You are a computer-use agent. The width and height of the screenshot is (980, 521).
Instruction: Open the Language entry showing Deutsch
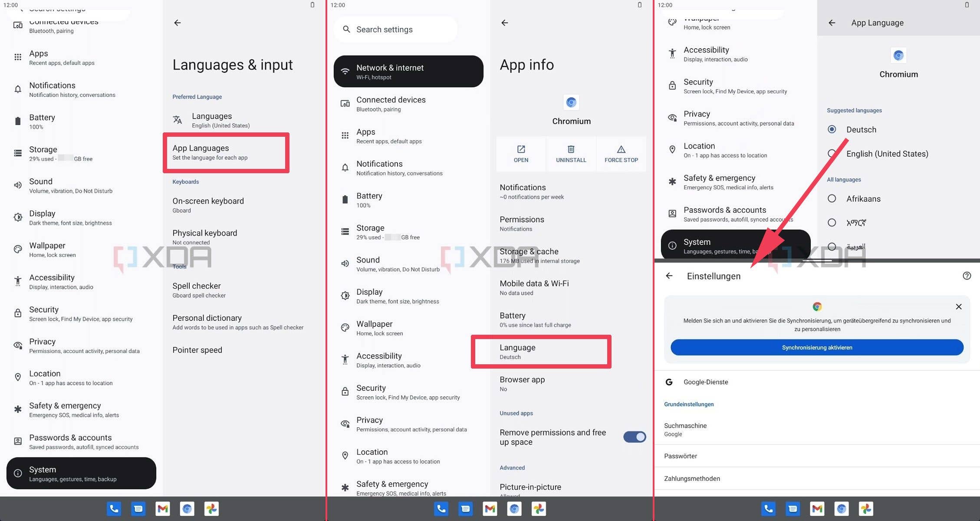tap(540, 351)
